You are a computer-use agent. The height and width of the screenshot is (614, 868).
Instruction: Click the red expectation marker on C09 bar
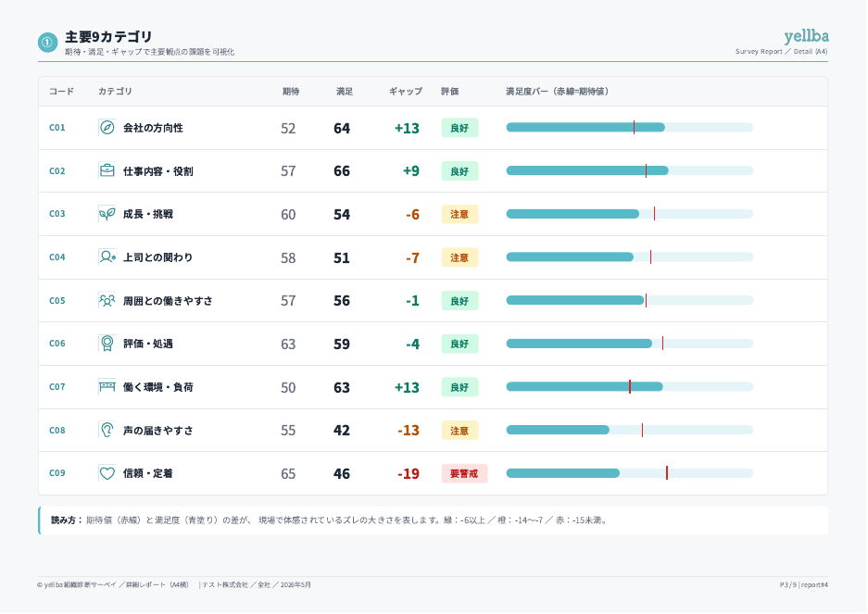click(x=666, y=473)
